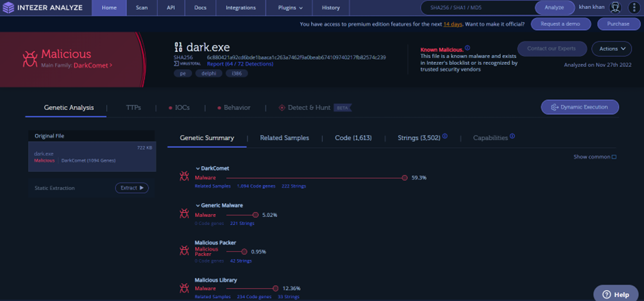Switch to the IOCs tab
Image resolution: width=644 pixels, height=301 pixels.
179,108
